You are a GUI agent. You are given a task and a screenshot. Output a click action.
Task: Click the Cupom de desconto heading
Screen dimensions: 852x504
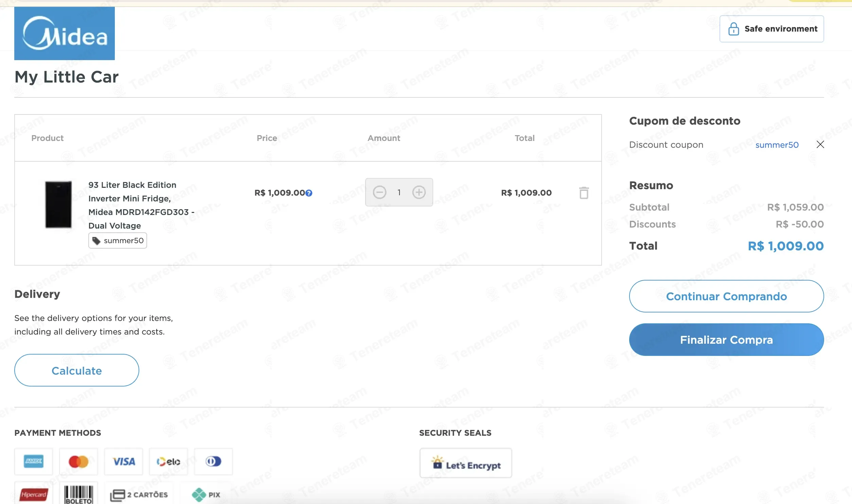pos(685,121)
